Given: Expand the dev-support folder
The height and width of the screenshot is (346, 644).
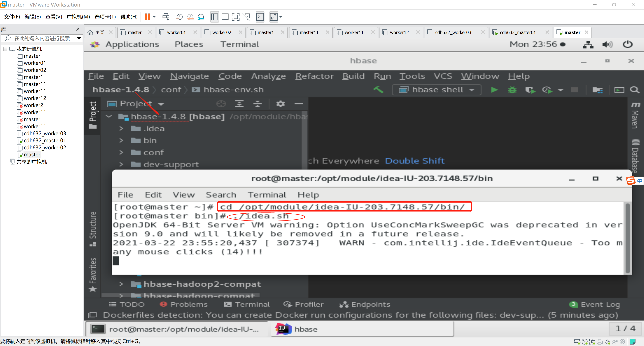Looking at the screenshot, I should [x=121, y=164].
